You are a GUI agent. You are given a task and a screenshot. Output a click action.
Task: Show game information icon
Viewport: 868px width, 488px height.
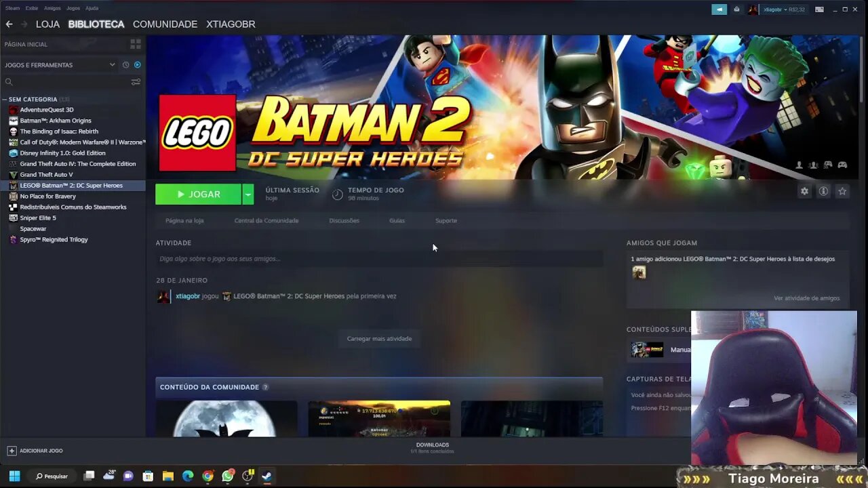coord(823,192)
